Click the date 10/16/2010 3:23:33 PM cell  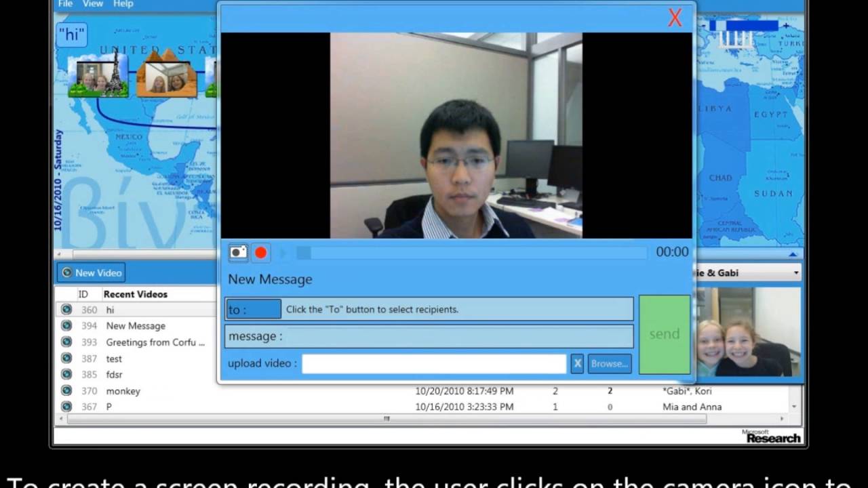tap(465, 407)
